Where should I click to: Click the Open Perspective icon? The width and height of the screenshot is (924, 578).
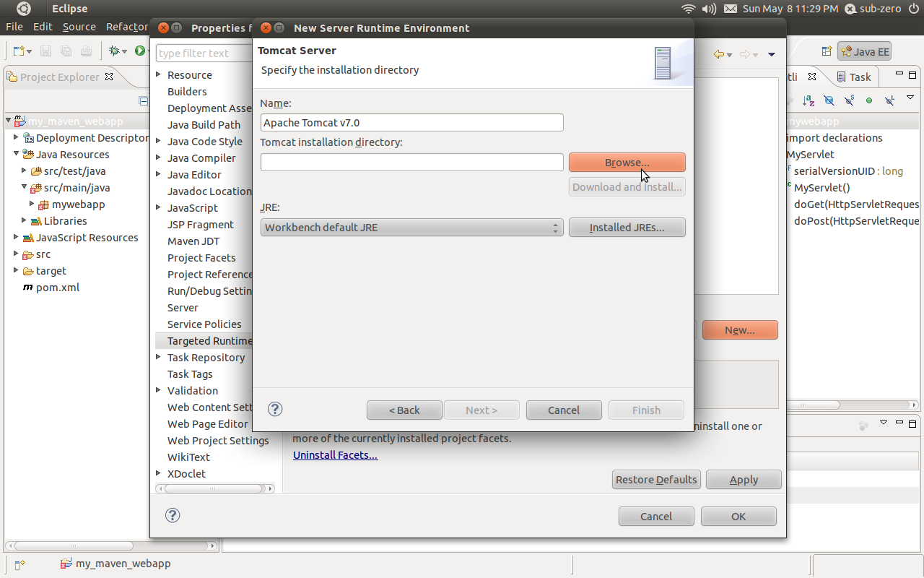pos(827,51)
